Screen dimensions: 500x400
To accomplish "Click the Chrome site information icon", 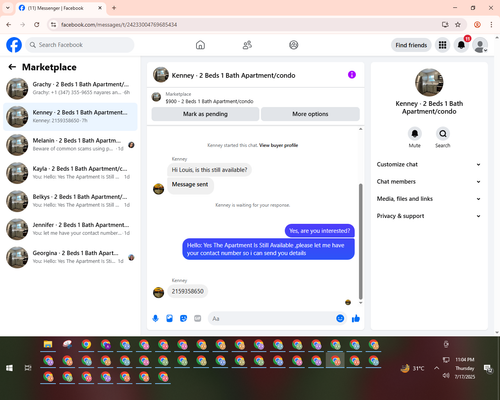I will 53,25.
